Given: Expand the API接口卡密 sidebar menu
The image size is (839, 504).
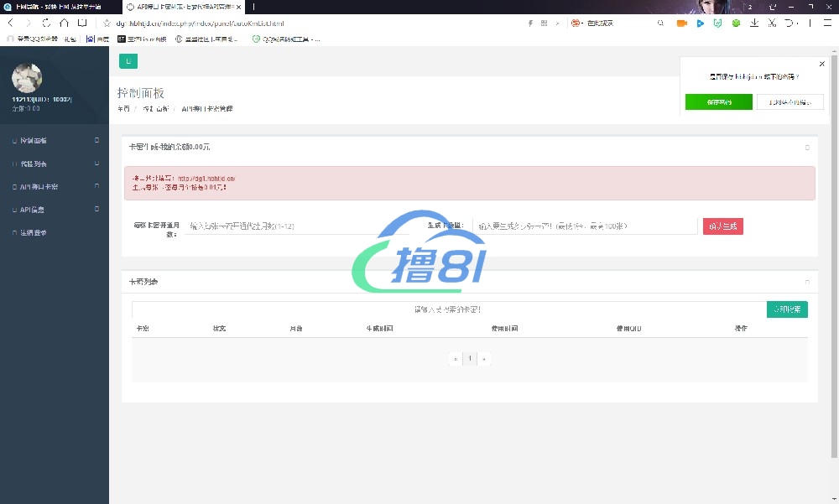Looking at the screenshot, I should [54, 186].
